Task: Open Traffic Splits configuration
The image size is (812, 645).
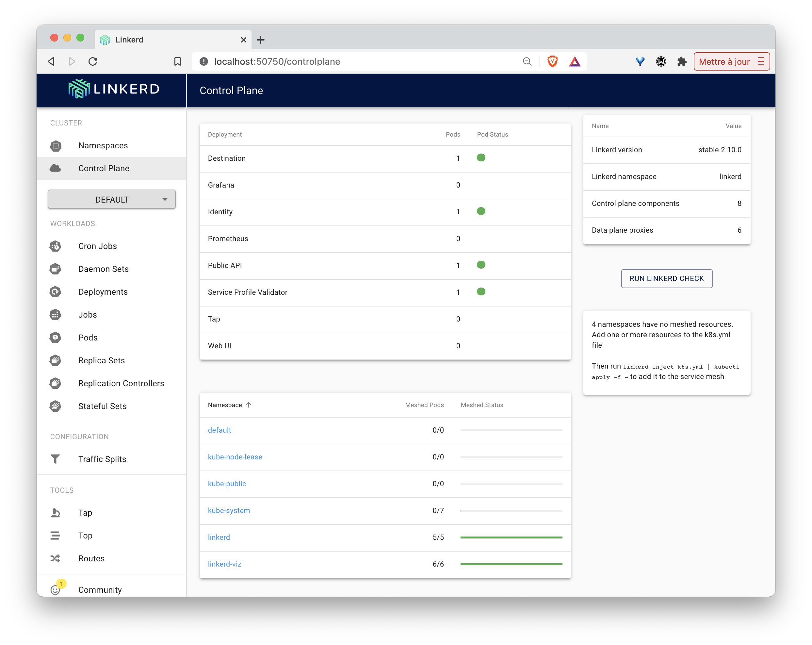Action: coord(111,459)
